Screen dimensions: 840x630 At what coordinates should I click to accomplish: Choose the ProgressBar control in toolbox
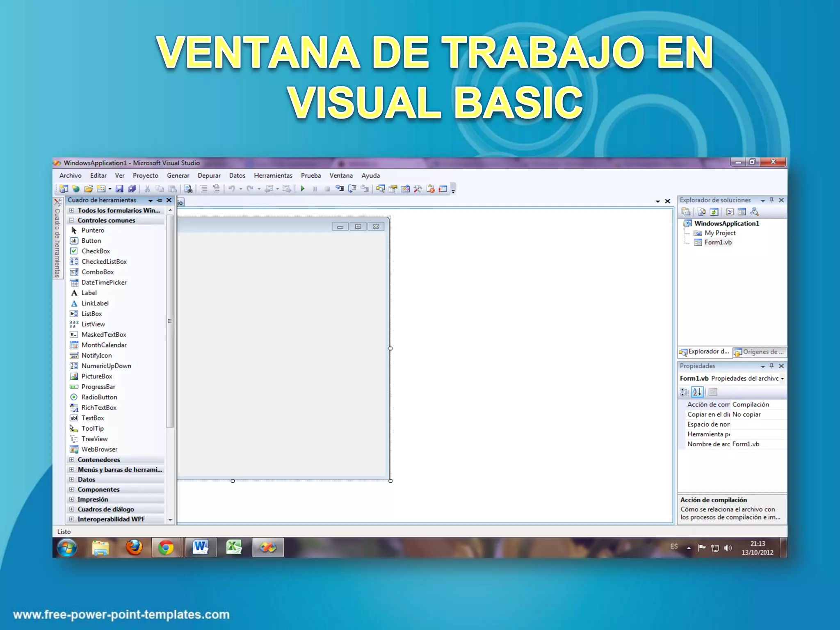[x=98, y=387]
